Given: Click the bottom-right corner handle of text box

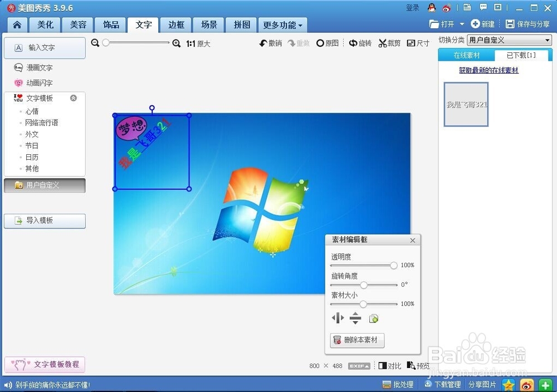Looking at the screenshot, I should pos(189,189).
